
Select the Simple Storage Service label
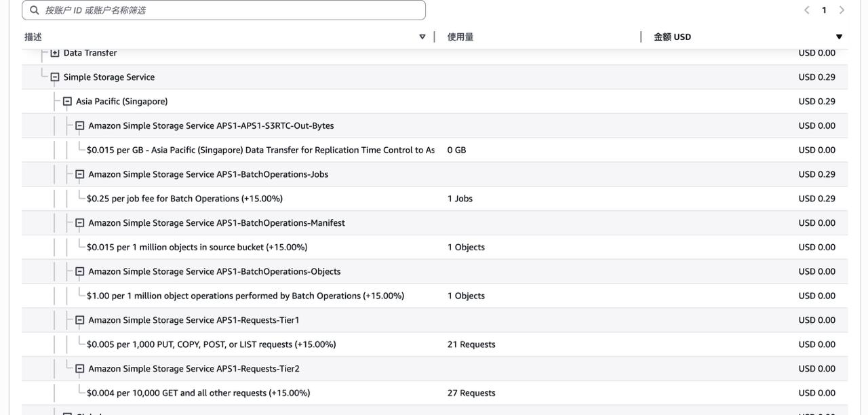(109, 77)
